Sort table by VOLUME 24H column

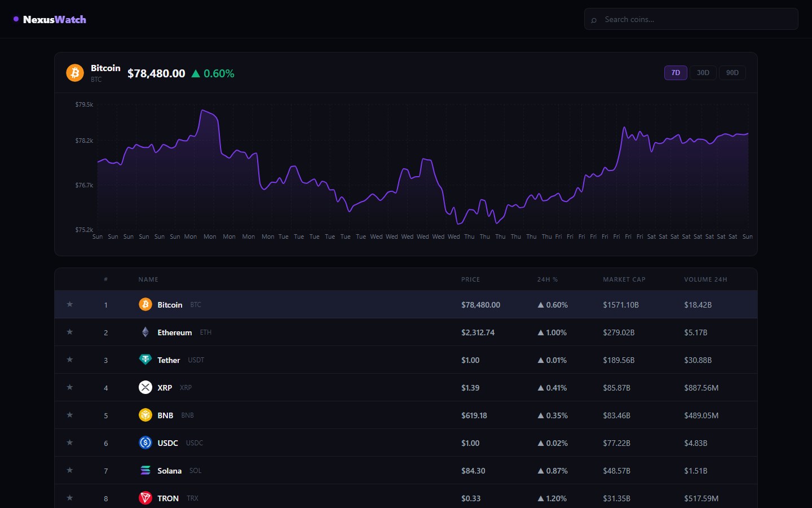pyautogui.click(x=705, y=279)
